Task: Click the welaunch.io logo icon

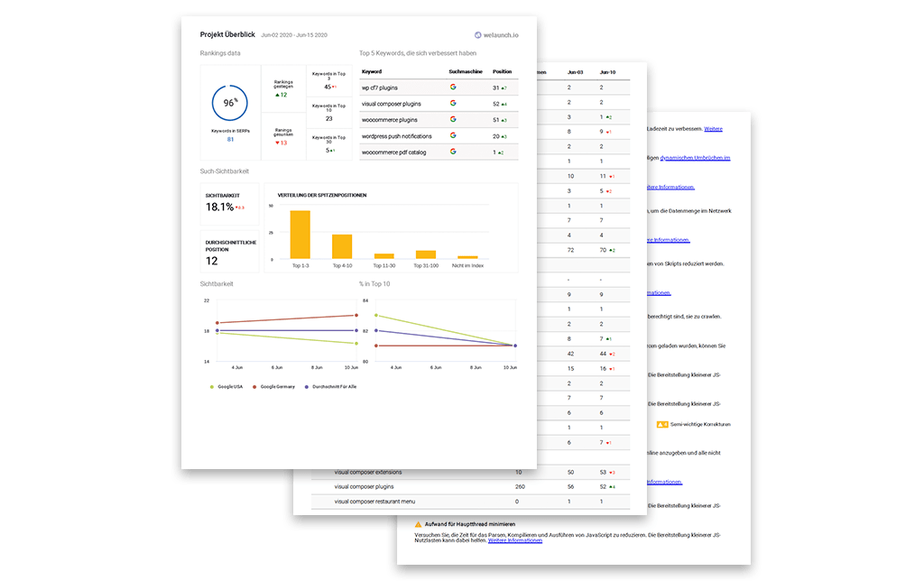Action: pos(478,34)
